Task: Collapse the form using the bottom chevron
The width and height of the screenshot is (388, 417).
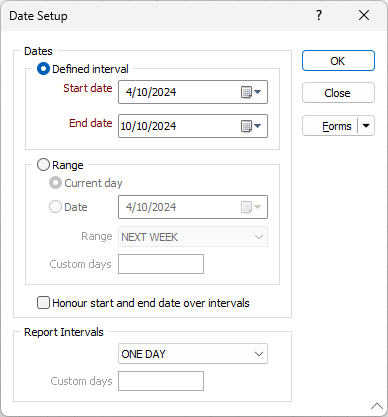Action: [x=377, y=406]
